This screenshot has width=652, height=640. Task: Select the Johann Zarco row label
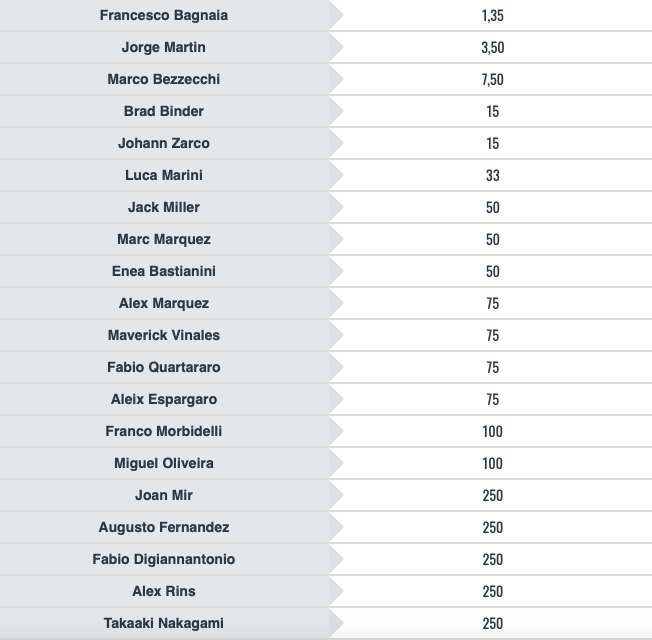pos(164,143)
